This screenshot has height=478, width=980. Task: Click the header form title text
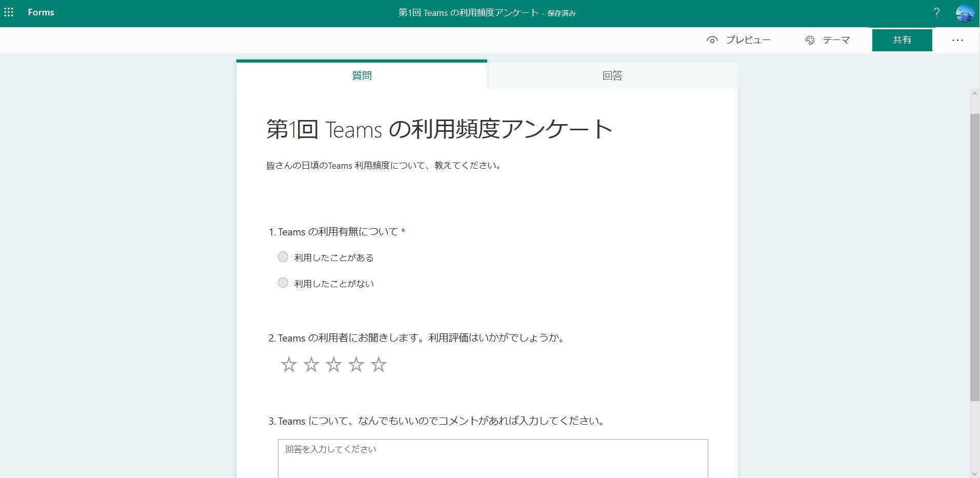coord(469,13)
